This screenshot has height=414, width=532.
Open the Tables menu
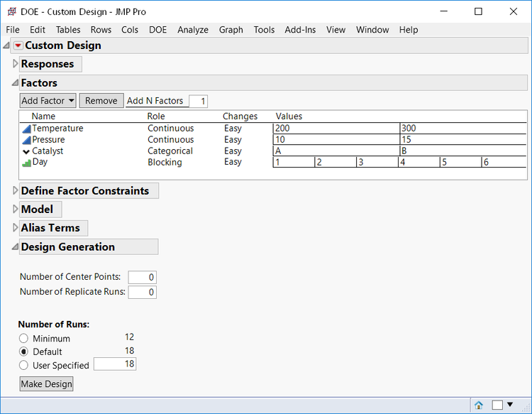click(x=68, y=30)
